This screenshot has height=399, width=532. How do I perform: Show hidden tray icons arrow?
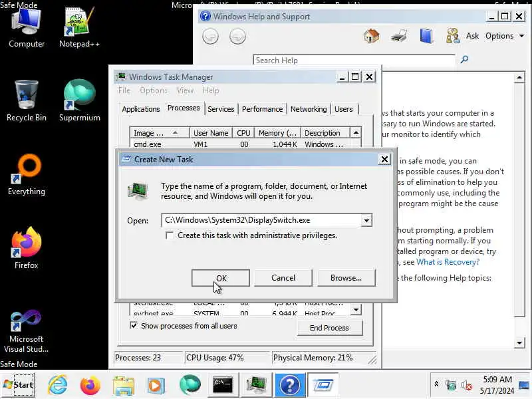(x=437, y=384)
